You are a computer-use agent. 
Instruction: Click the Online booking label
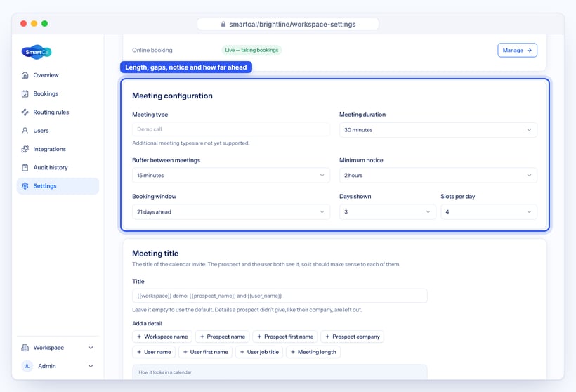pos(152,50)
